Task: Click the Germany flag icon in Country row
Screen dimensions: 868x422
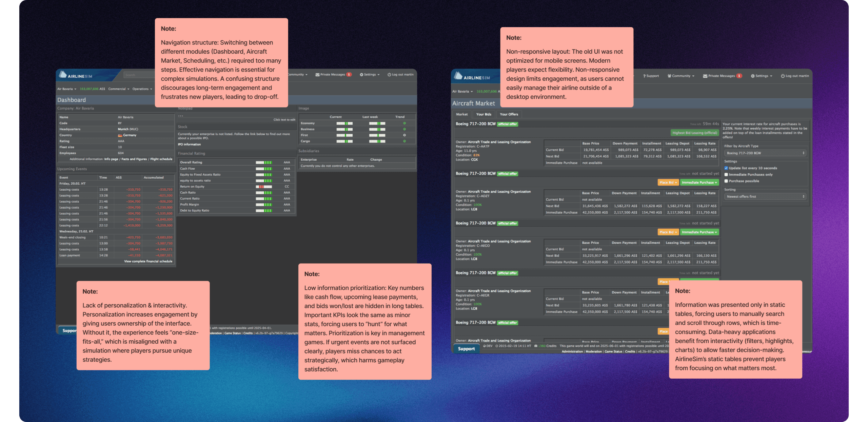Action: [120, 135]
